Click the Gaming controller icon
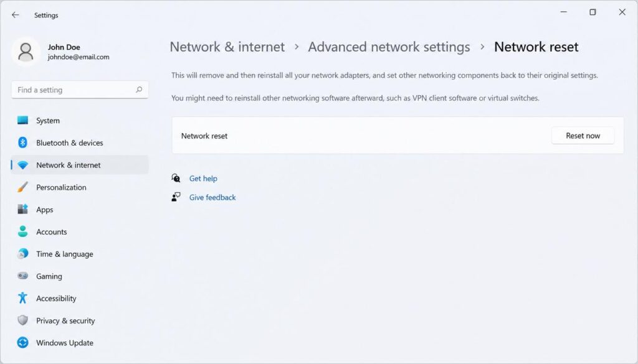The height and width of the screenshot is (364, 638). point(23,276)
